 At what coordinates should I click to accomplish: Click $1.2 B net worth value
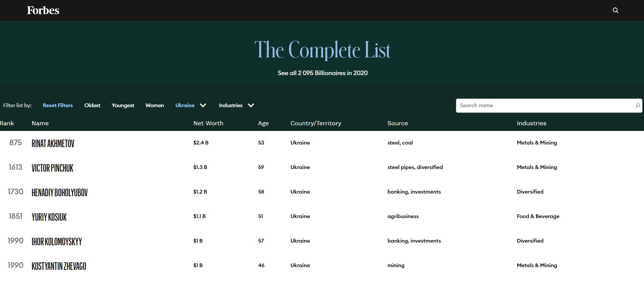click(200, 192)
